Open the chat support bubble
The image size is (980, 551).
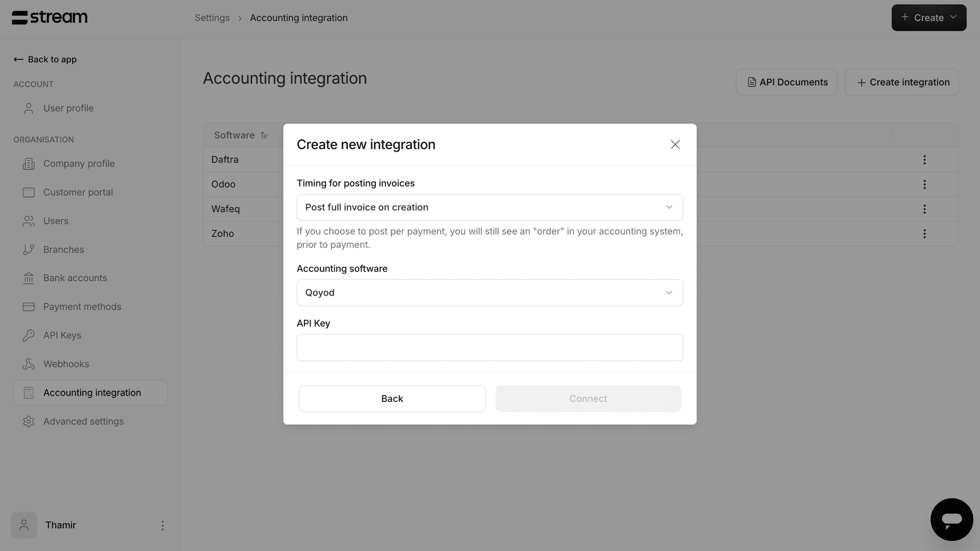point(951,519)
